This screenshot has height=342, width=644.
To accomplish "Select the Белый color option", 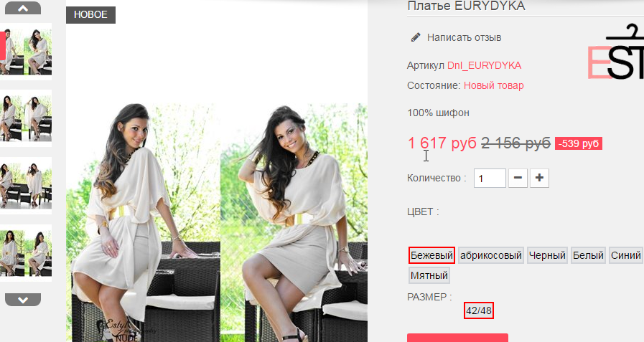I will [x=588, y=255].
